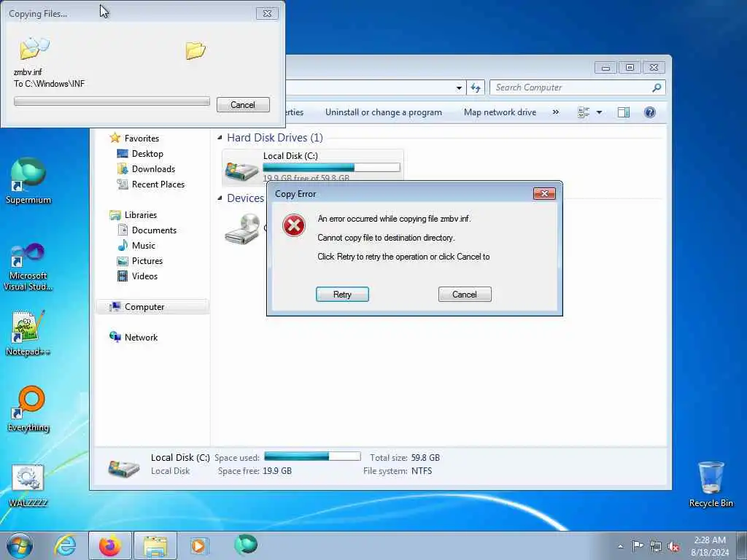Open Action Center flag icon
Screen dimensions: 747x560
(638, 545)
